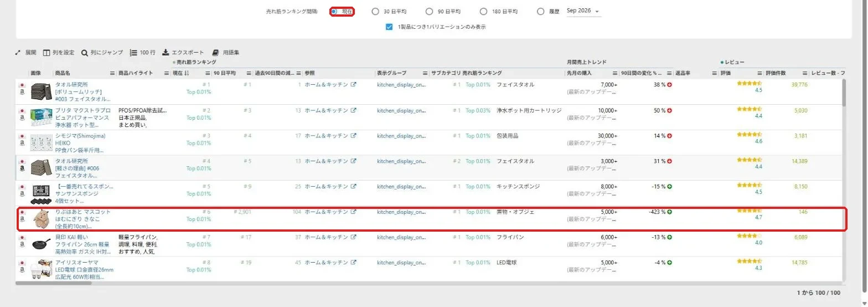Screen dimensions: 868x307
Task: Open the ブリタ マクストラプロ product link
Action: point(83,117)
